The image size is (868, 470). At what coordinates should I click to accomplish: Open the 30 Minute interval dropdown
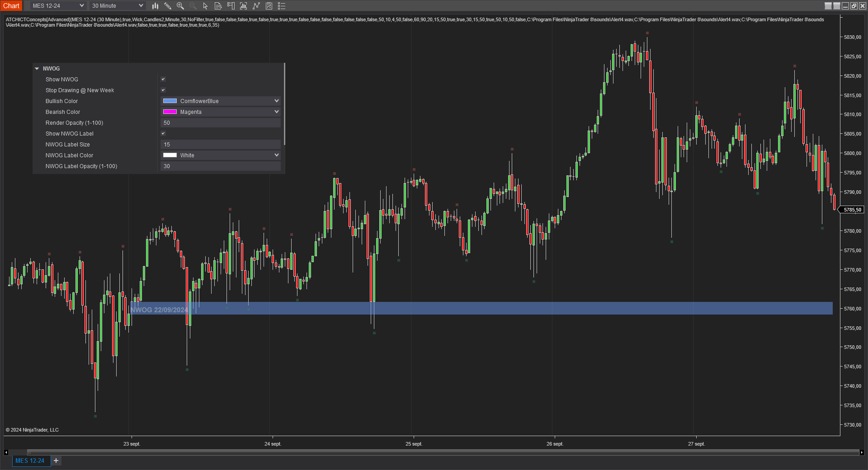117,6
